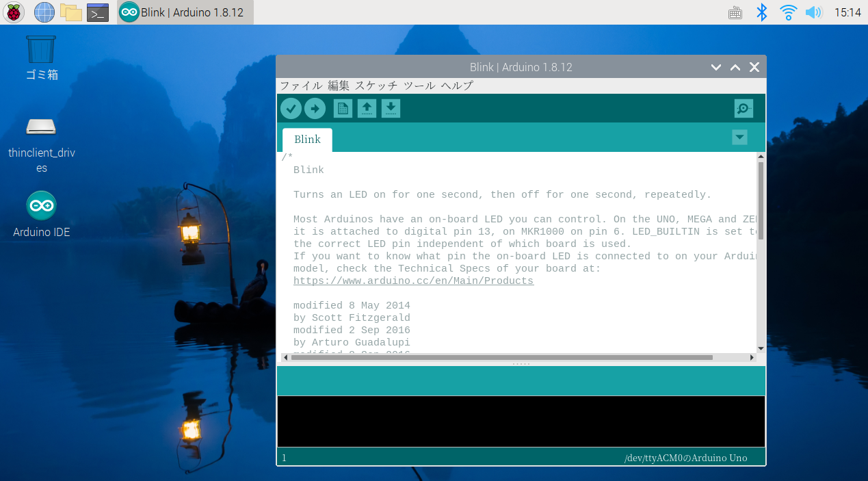Click the Blink | Arduino 1.8.12 taskbar button
868x481 pixels.
185,12
